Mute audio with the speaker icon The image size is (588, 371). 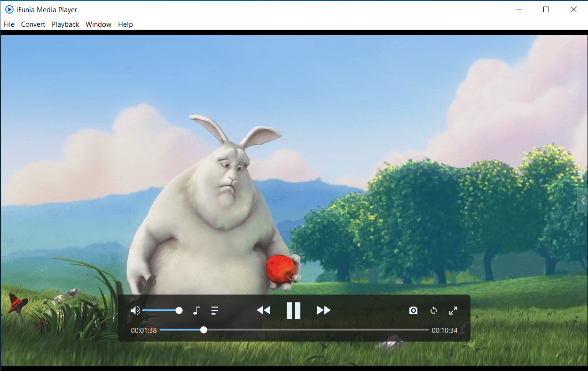tap(135, 310)
